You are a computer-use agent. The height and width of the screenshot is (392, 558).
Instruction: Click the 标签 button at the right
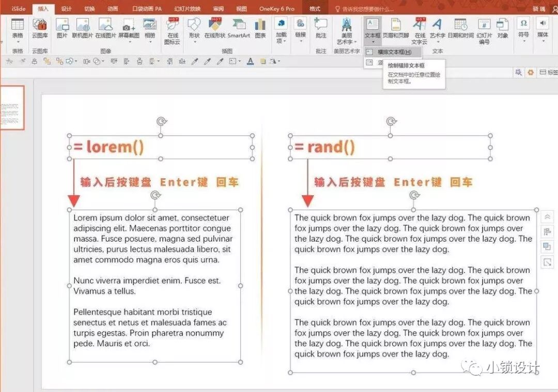tap(548, 72)
